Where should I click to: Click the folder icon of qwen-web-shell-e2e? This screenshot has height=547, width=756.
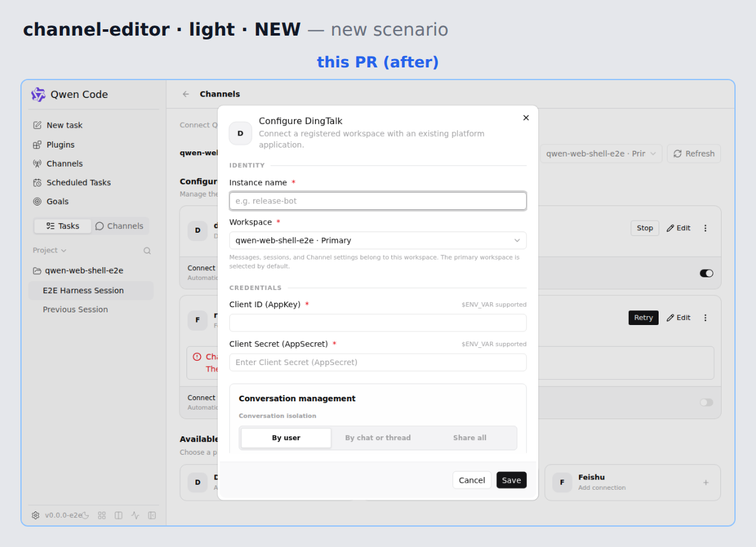click(37, 271)
